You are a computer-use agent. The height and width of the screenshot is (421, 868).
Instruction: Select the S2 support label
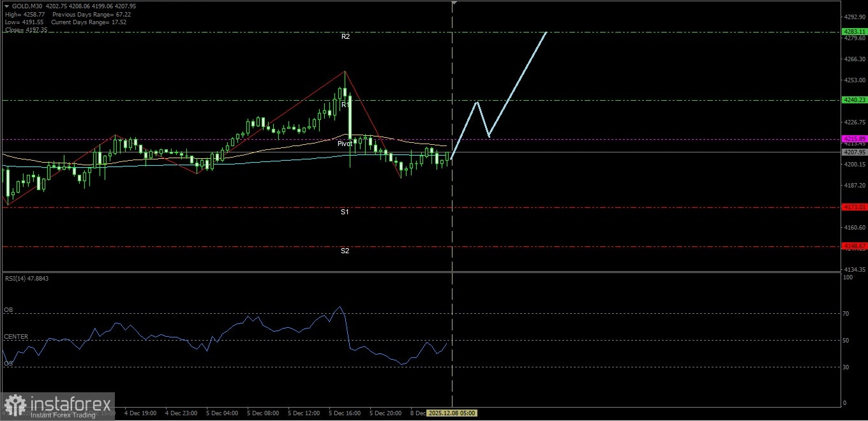point(345,251)
